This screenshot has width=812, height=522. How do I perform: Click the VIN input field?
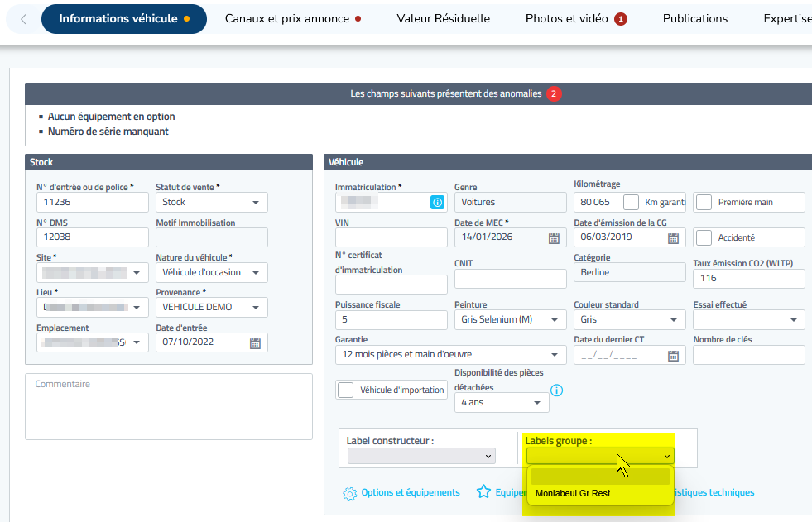(x=391, y=237)
